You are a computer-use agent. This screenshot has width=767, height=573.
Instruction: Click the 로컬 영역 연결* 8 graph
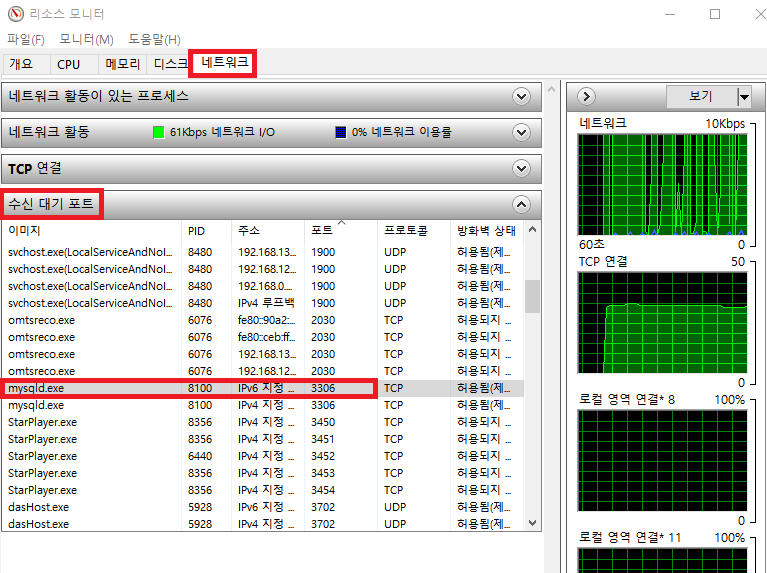(x=663, y=460)
